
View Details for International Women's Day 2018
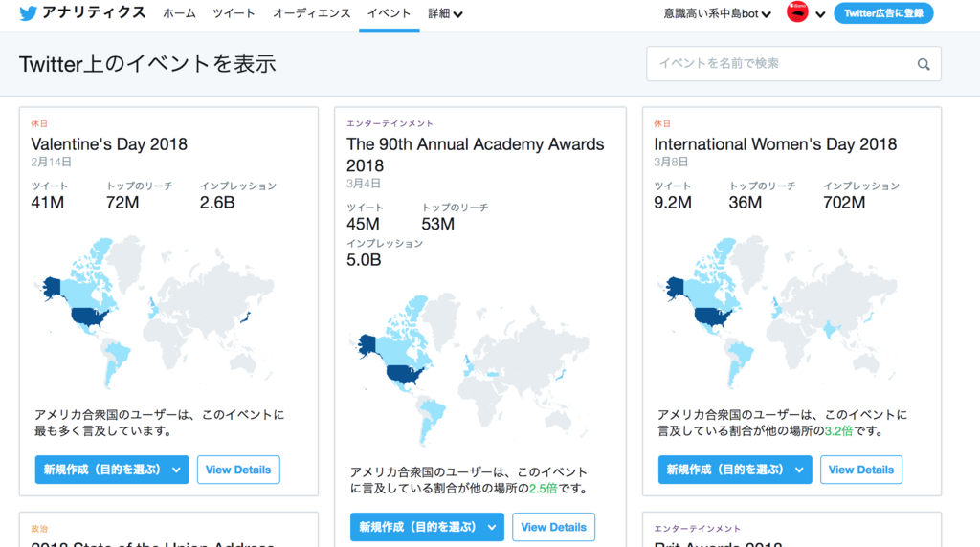861,470
